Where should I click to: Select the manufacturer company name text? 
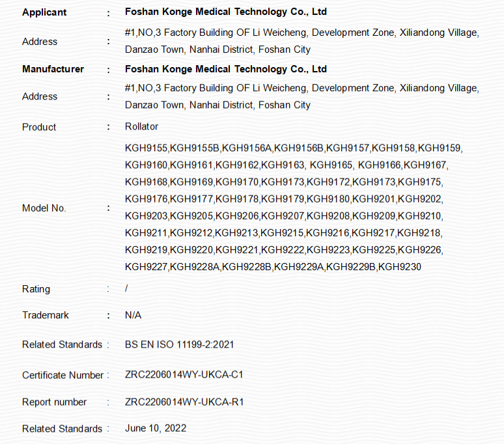[x=226, y=69]
